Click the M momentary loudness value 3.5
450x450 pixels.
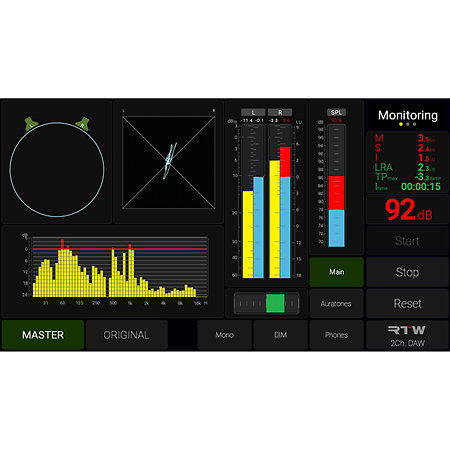(x=426, y=138)
